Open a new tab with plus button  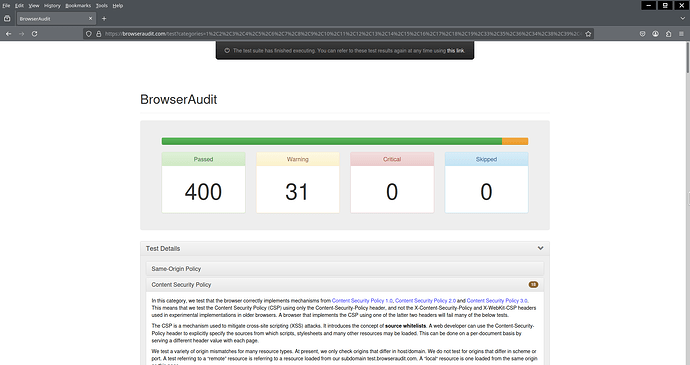(104, 18)
